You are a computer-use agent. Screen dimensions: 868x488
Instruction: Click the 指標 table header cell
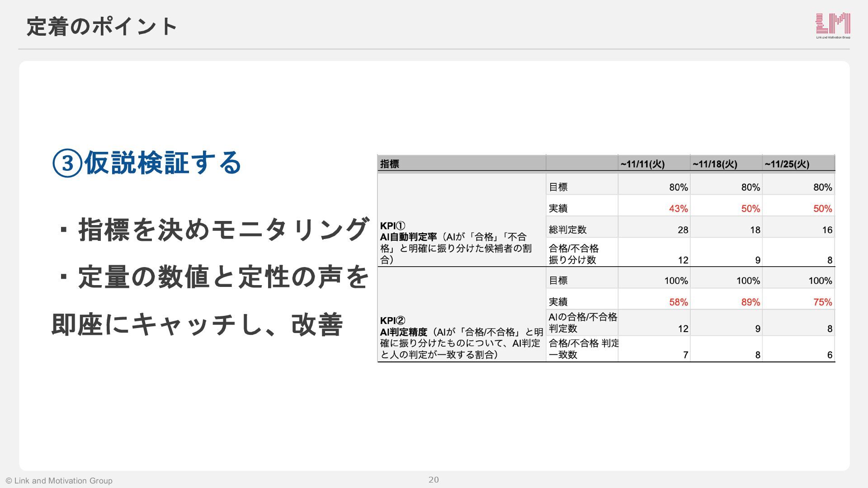tap(390, 164)
